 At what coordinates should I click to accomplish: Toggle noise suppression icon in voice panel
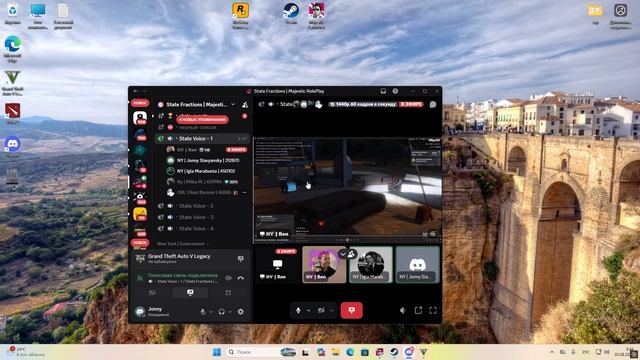(x=228, y=278)
